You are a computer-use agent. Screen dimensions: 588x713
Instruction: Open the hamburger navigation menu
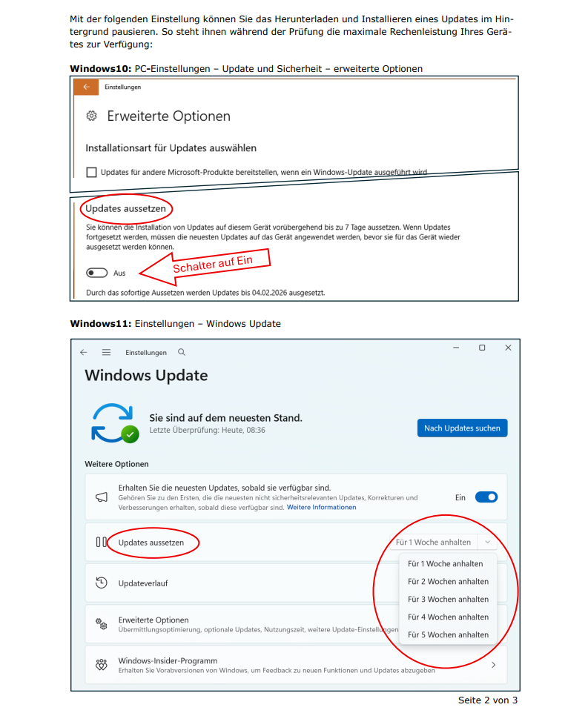[106, 353]
